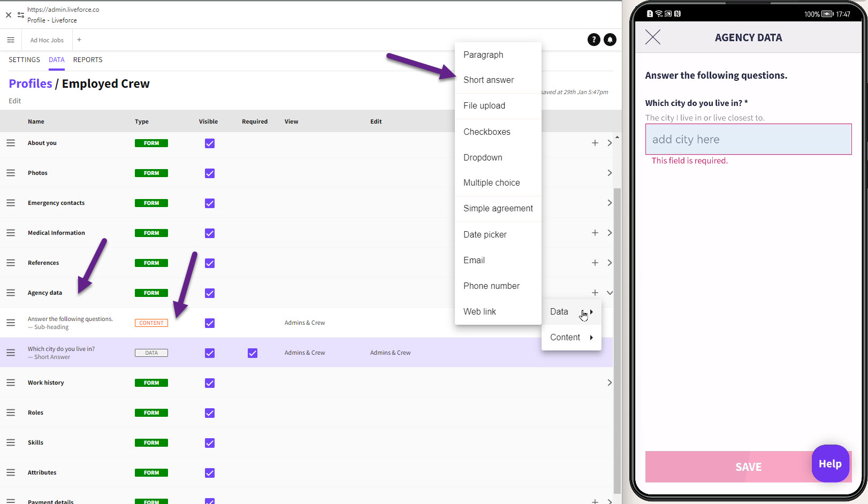Click the Profiles breadcrumb link
868x504 pixels.
pos(31,84)
